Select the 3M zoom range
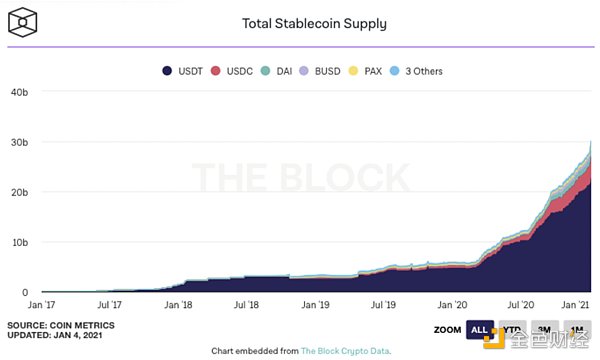Screen dimensions: 600x360 point(545,330)
